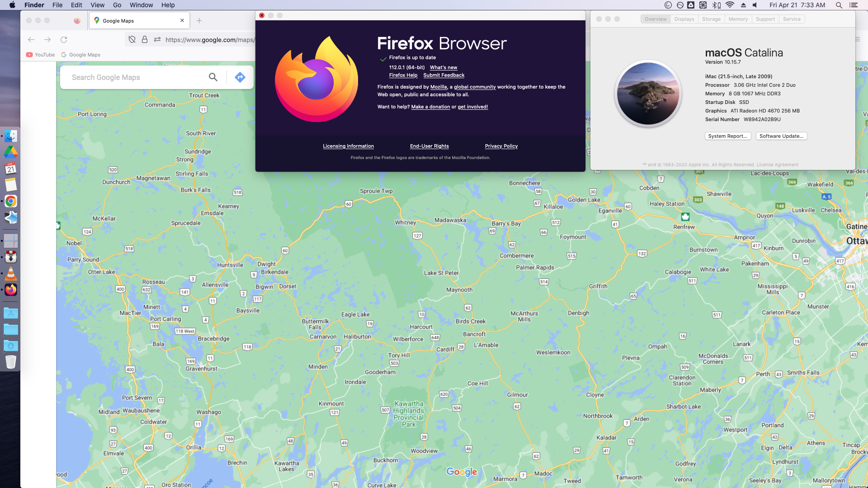
Task: Open the site permissions icon in the address bar
Action: pyautogui.click(x=157, y=40)
